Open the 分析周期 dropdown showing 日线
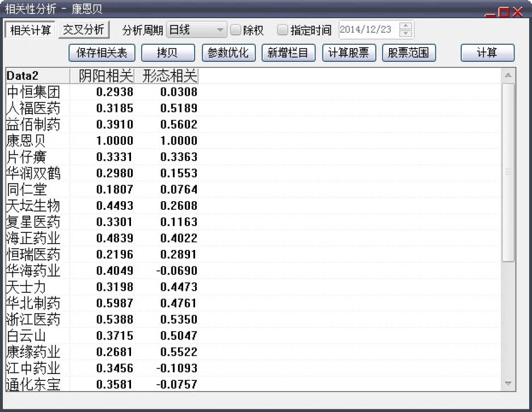532x412 pixels. tap(196, 30)
